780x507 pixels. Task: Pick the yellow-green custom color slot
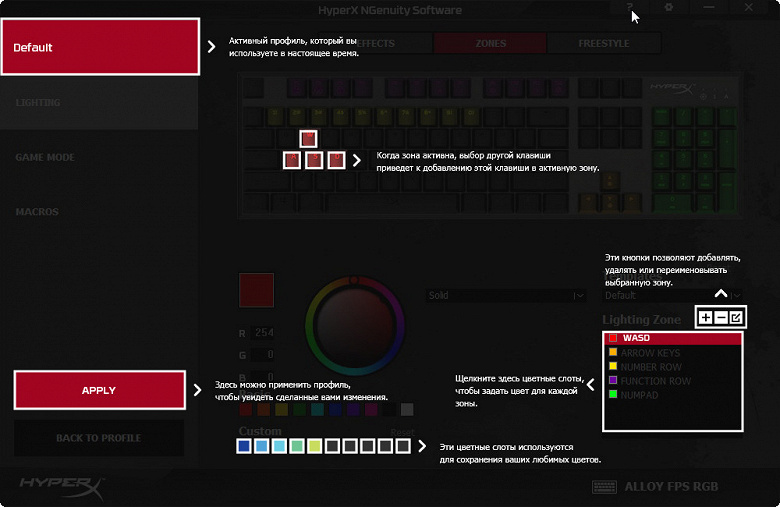click(314, 446)
